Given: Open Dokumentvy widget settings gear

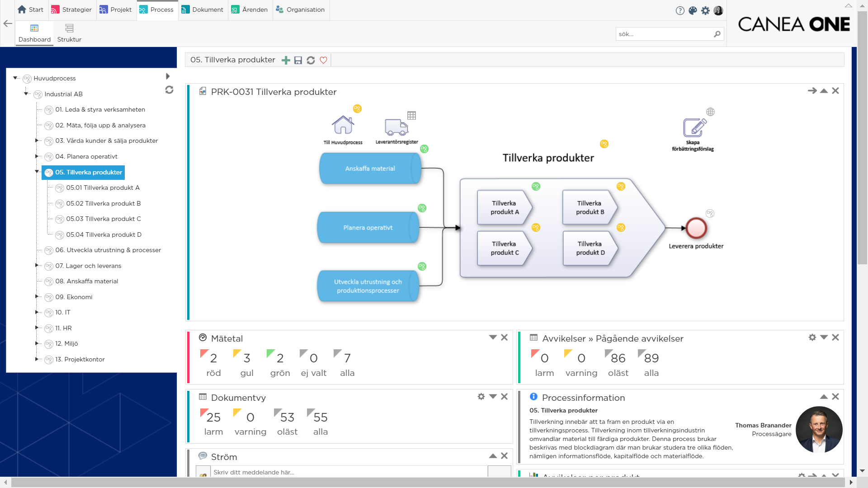Looking at the screenshot, I should tap(481, 397).
